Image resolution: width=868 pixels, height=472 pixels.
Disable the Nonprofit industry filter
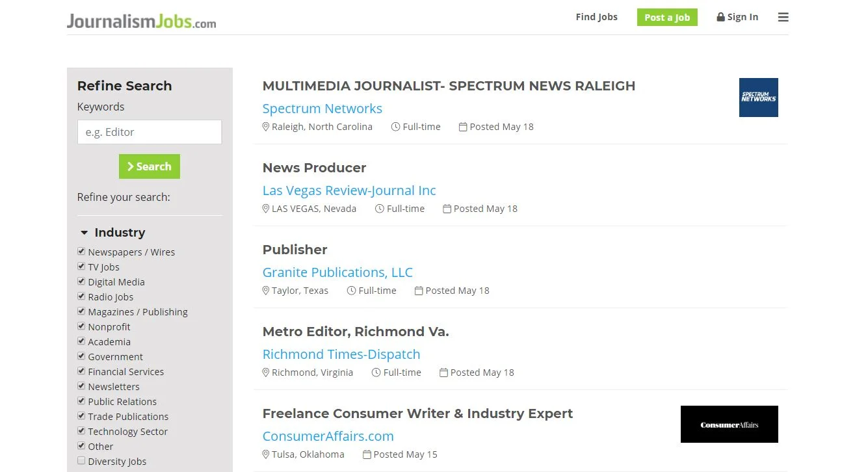click(81, 326)
